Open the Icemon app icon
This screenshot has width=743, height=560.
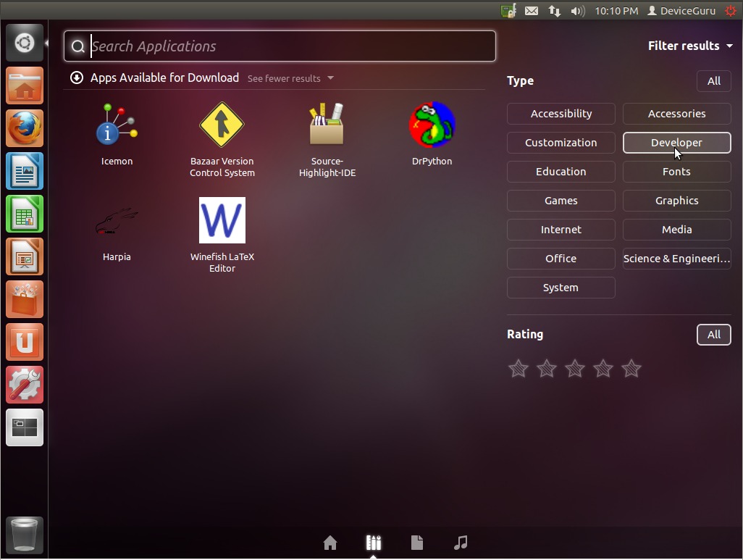tap(117, 125)
